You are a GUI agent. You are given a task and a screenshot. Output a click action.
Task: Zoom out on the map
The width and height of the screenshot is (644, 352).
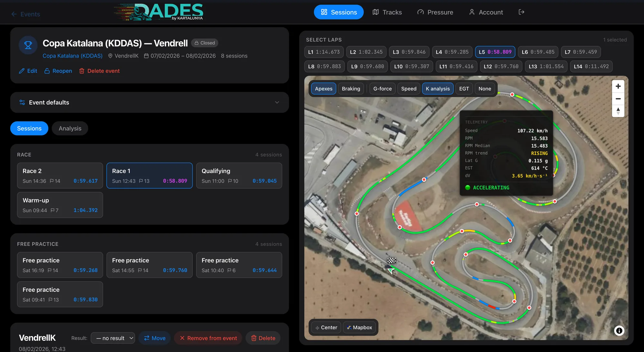pyautogui.click(x=618, y=99)
